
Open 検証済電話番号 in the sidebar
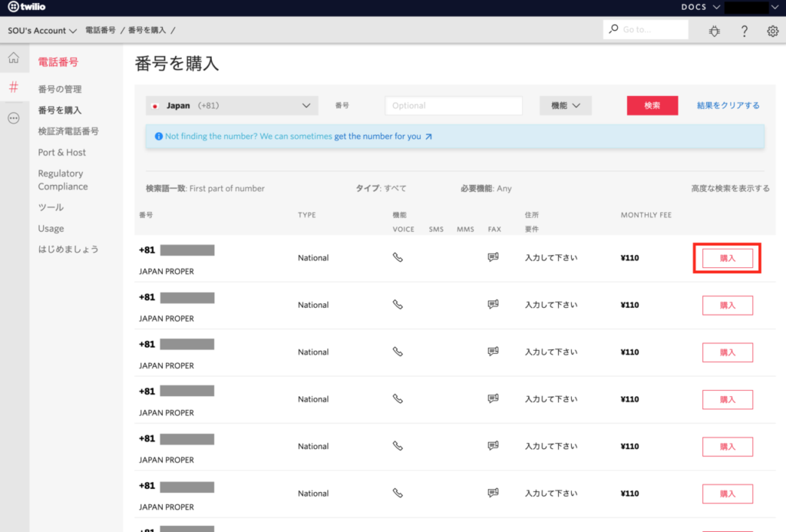(x=68, y=131)
